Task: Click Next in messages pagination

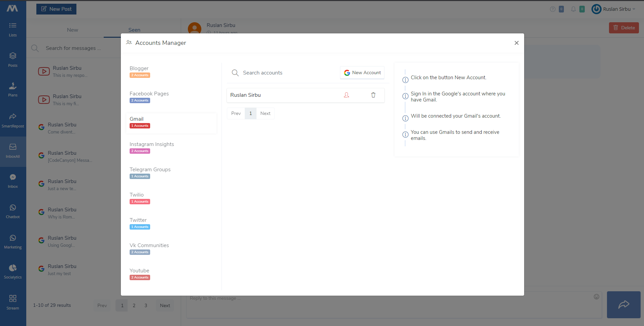Action: click(x=165, y=305)
